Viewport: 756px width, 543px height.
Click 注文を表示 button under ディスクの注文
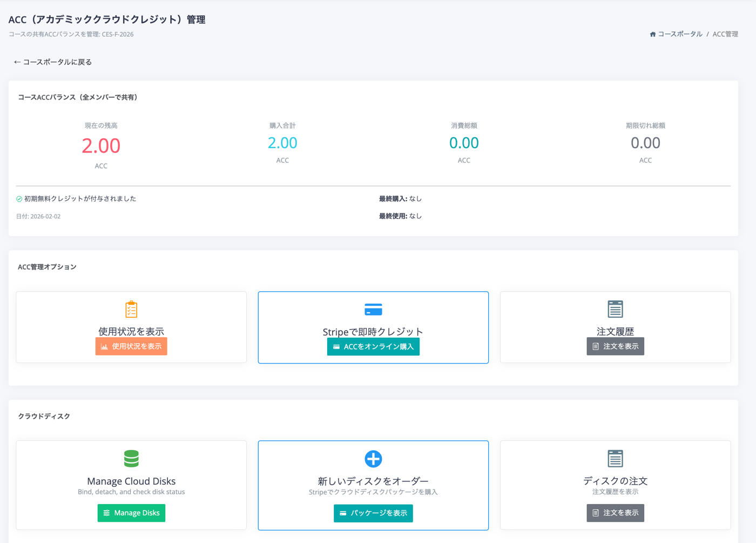pyautogui.click(x=615, y=513)
